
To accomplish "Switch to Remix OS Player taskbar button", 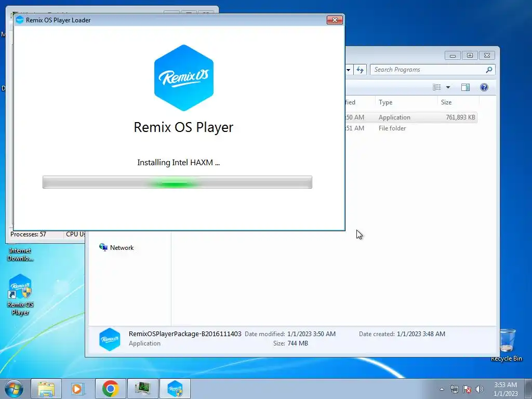I will point(175,389).
